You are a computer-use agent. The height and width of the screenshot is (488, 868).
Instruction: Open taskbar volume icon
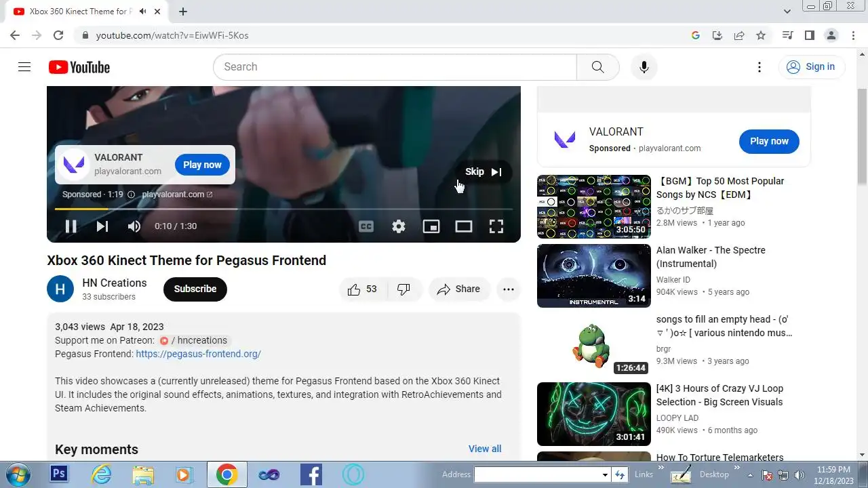click(x=799, y=475)
